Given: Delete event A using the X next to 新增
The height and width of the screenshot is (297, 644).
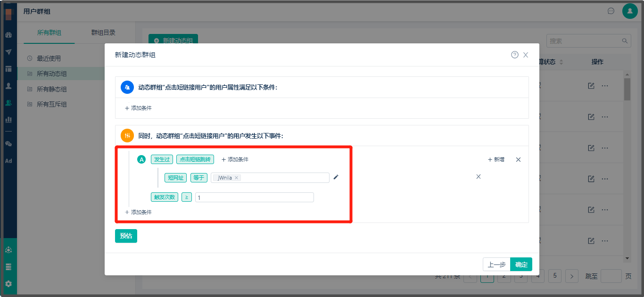Looking at the screenshot, I should click(x=518, y=159).
